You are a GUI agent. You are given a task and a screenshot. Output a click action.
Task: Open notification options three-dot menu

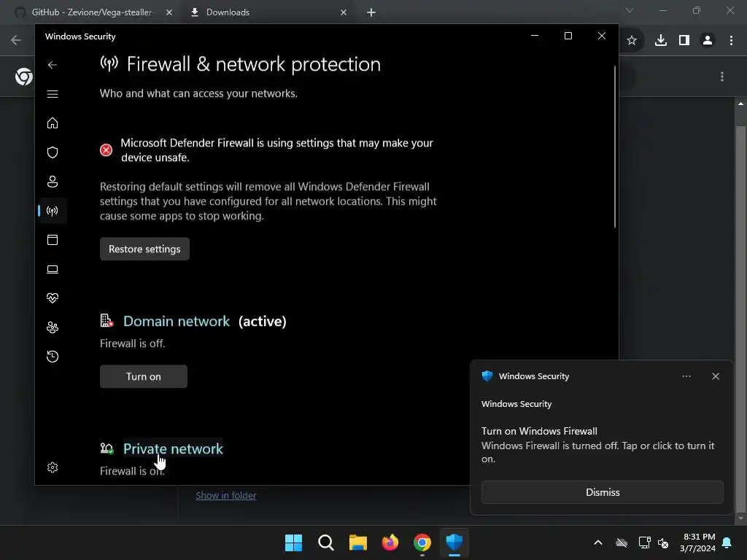click(x=686, y=376)
